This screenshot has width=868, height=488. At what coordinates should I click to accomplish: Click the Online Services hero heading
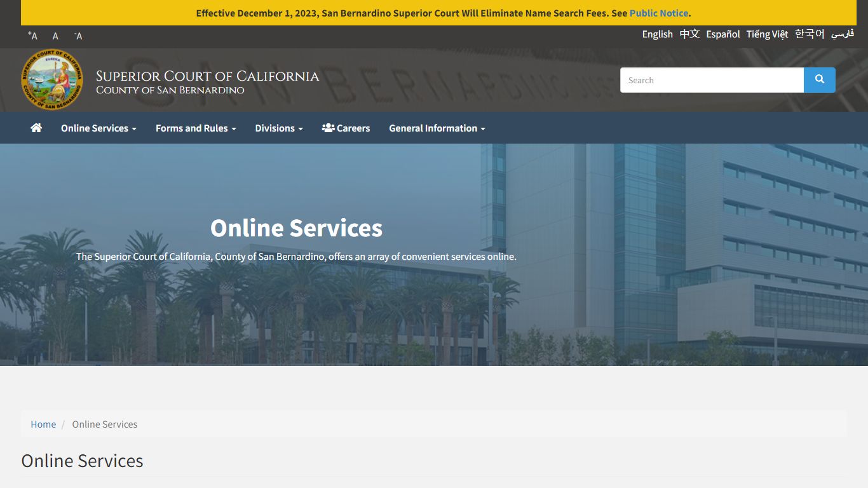click(x=296, y=227)
